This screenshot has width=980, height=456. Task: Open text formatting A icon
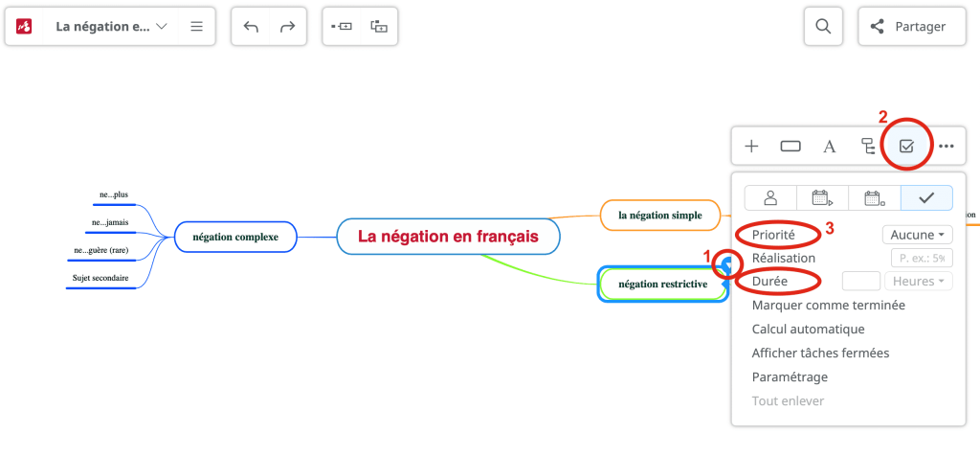point(830,147)
